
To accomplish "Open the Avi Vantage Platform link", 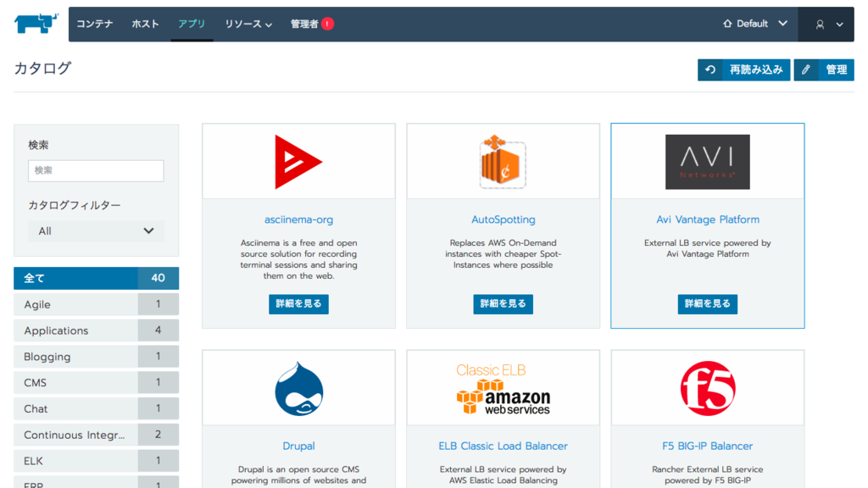I will tap(708, 219).
